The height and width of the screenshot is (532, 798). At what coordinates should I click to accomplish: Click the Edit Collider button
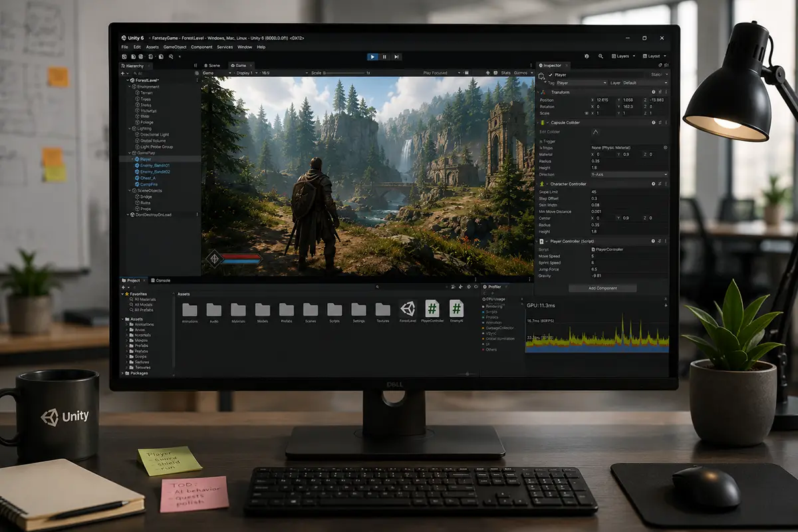click(596, 132)
